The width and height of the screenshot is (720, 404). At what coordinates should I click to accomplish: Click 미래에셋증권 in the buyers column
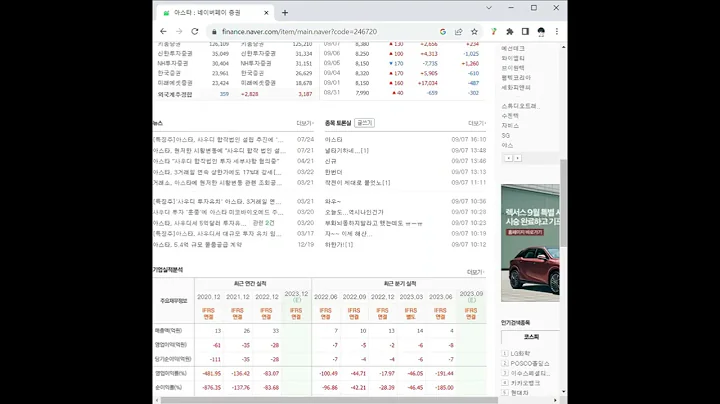pos(258,83)
